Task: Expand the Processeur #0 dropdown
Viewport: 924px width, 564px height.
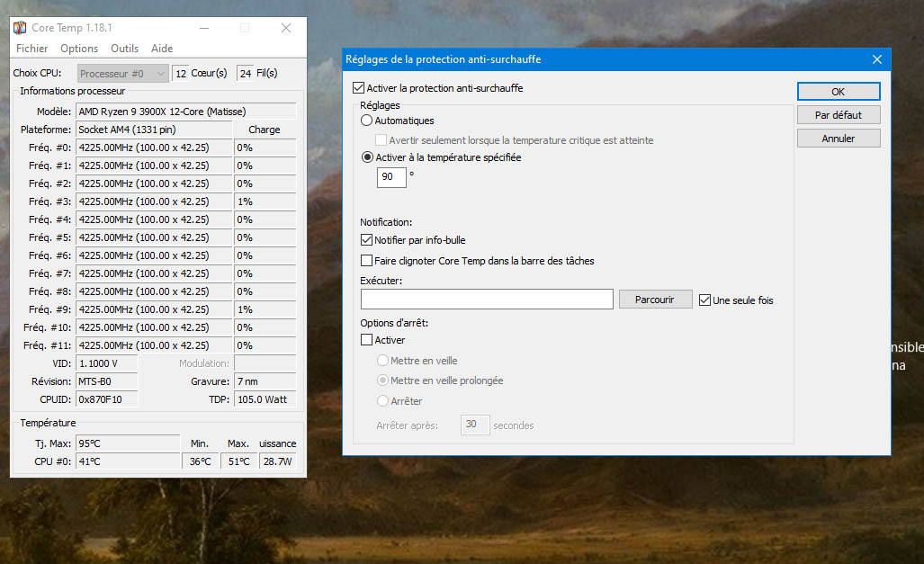Action: (123, 74)
